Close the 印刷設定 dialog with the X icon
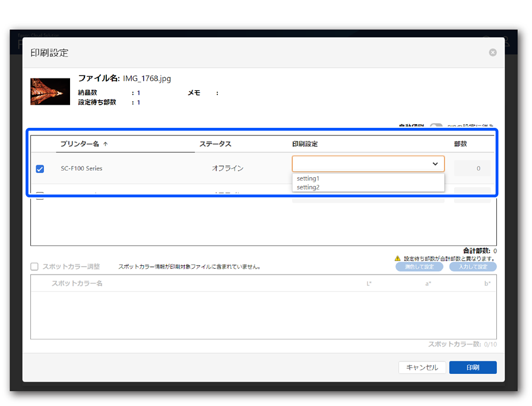This screenshot has height=406, width=532. [492, 53]
